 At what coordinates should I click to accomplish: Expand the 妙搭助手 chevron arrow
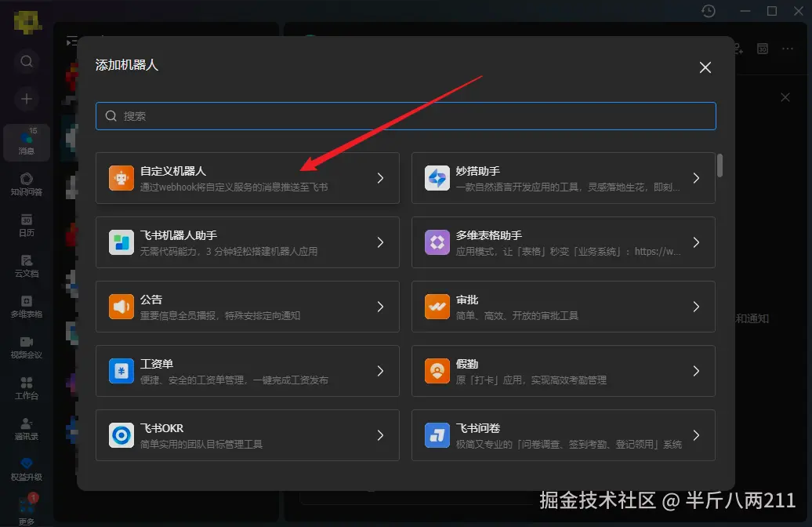point(696,178)
